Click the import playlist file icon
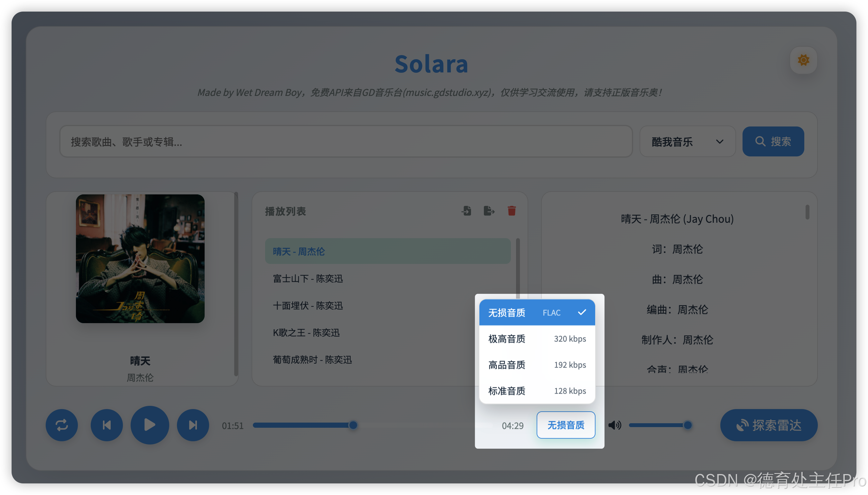This screenshot has width=868, height=495. [466, 211]
